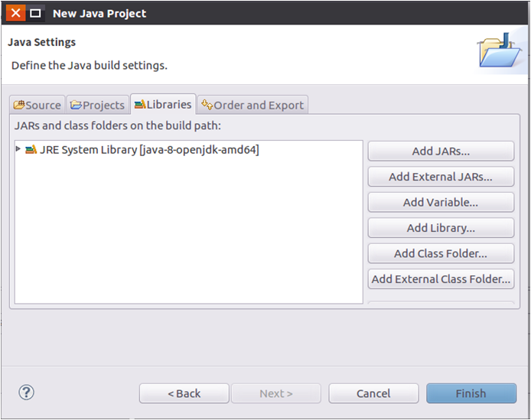Click the Source tab folder icon
The height and width of the screenshot is (420, 531).
(x=19, y=105)
